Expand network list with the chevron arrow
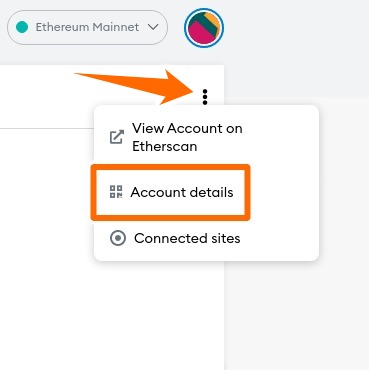 pyautogui.click(x=153, y=27)
